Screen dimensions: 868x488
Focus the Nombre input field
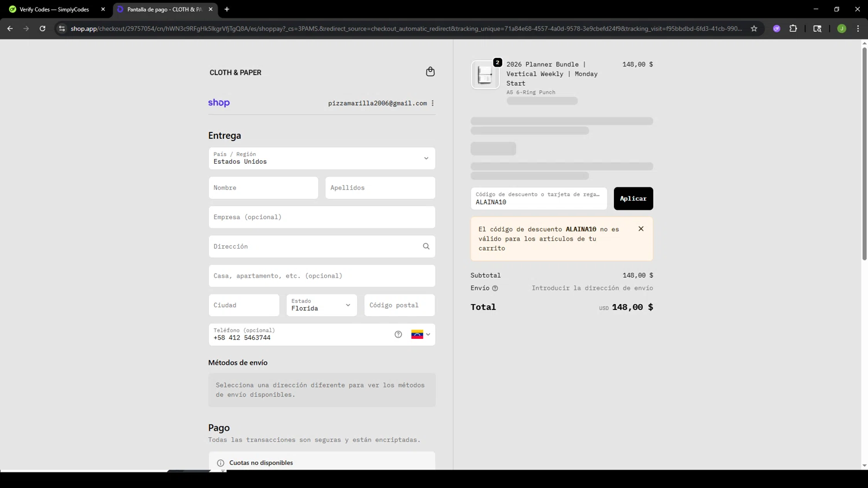263,188
